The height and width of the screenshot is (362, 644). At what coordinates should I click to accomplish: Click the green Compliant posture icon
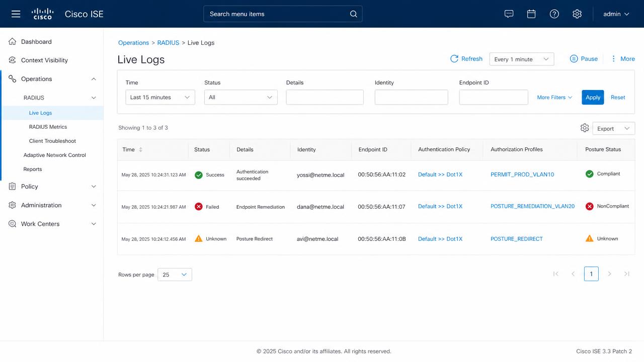pos(590,174)
